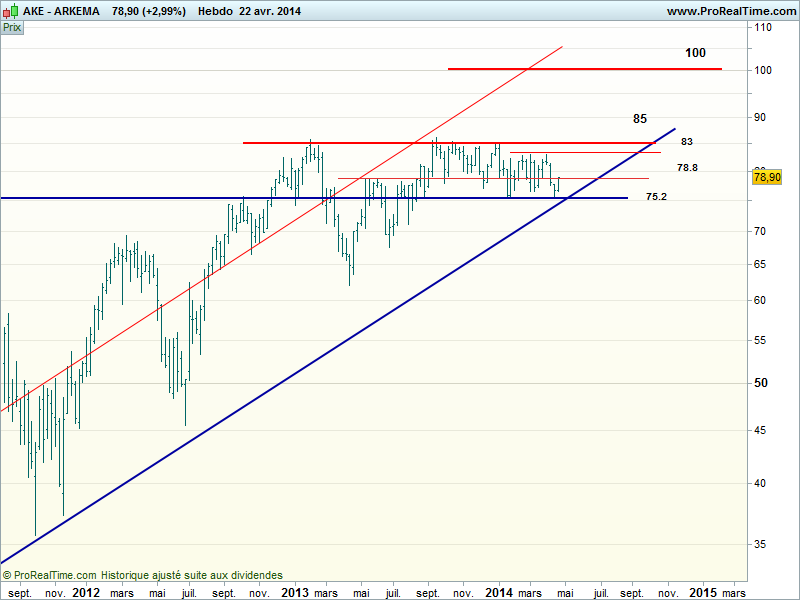Click the 110 mark on price axis
Screen dimensions: 800x600
(x=762, y=28)
